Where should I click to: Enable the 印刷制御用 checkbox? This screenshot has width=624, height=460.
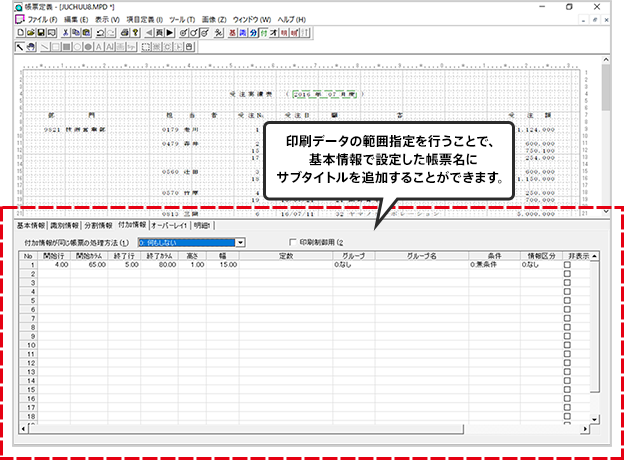(292, 242)
